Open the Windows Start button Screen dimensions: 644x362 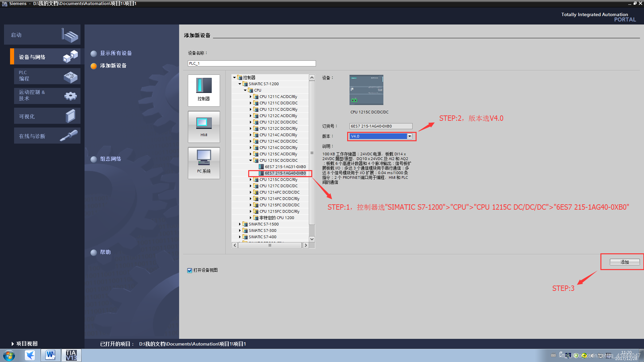(9, 355)
